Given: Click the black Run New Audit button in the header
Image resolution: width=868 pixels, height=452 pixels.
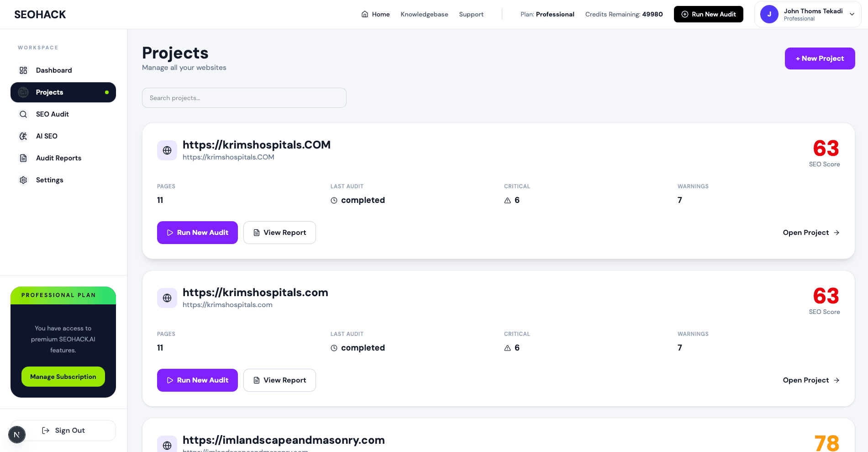Looking at the screenshot, I should pos(709,14).
